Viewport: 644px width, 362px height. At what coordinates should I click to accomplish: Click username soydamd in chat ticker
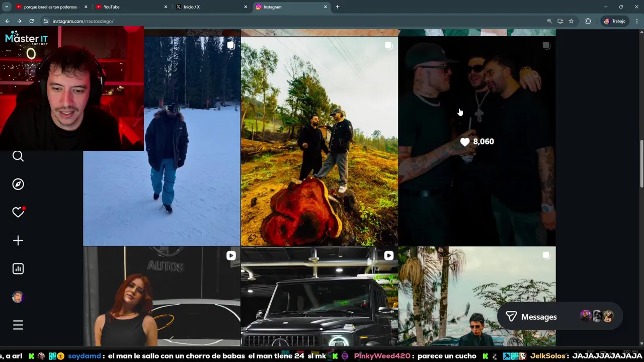pos(85,356)
